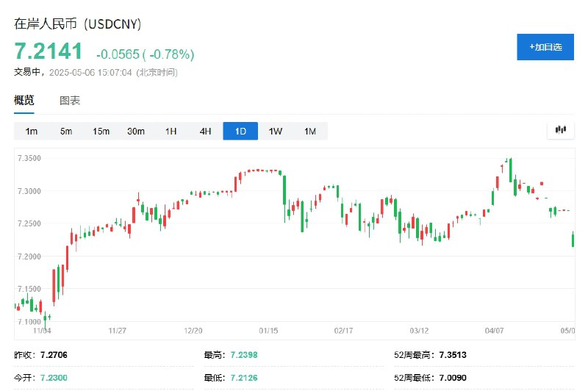
Task: Switch chart to 1W interval
Action: [275, 132]
